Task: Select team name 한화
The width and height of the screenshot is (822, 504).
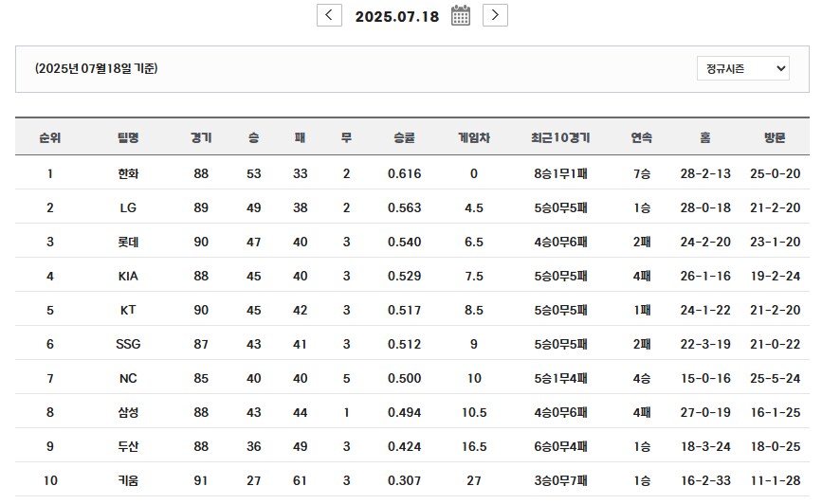Action: click(128, 173)
